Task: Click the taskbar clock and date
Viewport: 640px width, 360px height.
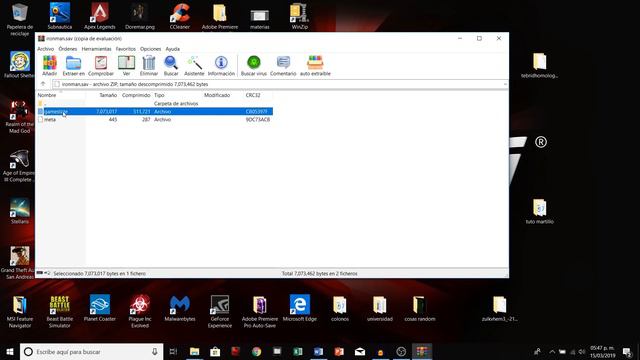Action: click(602, 351)
